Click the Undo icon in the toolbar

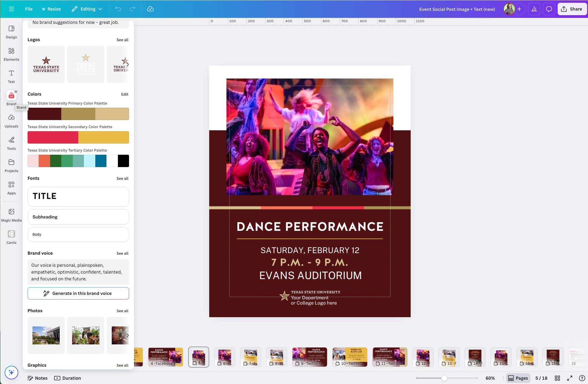pos(118,9)
